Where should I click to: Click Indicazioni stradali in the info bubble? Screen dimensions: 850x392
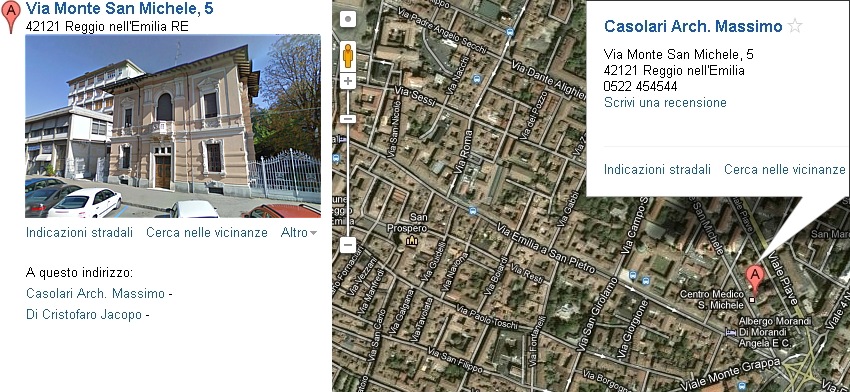657,170
